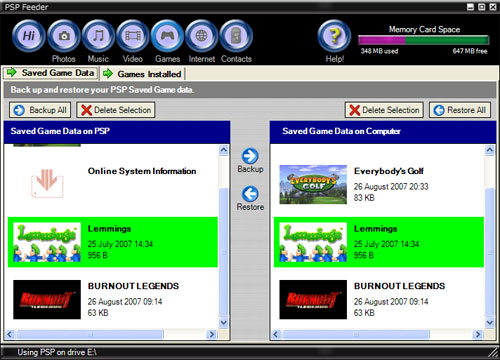Open the Contacts section
This screenshot has width=500, height=360.
(x=236, y=36)
